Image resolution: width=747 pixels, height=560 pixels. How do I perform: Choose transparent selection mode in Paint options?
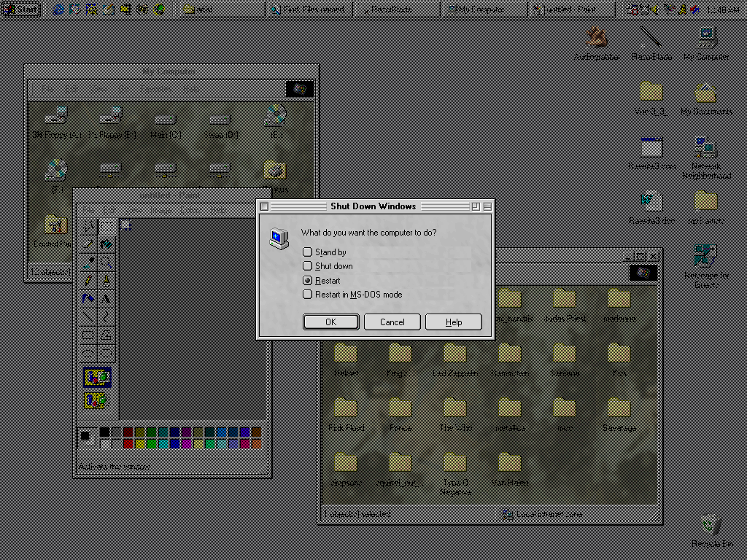click(x=97, y=400)
